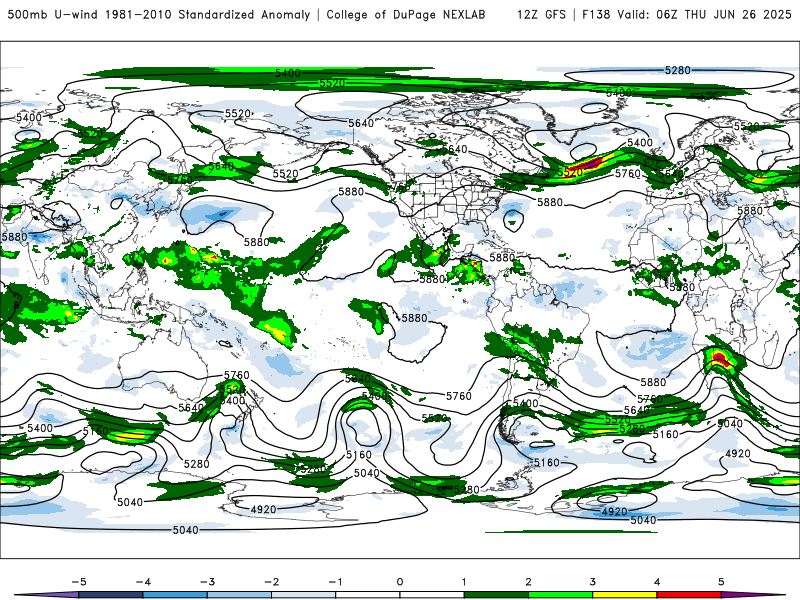
Task: Click the '-1' colorbar tick label
Action: pos(335,582)
